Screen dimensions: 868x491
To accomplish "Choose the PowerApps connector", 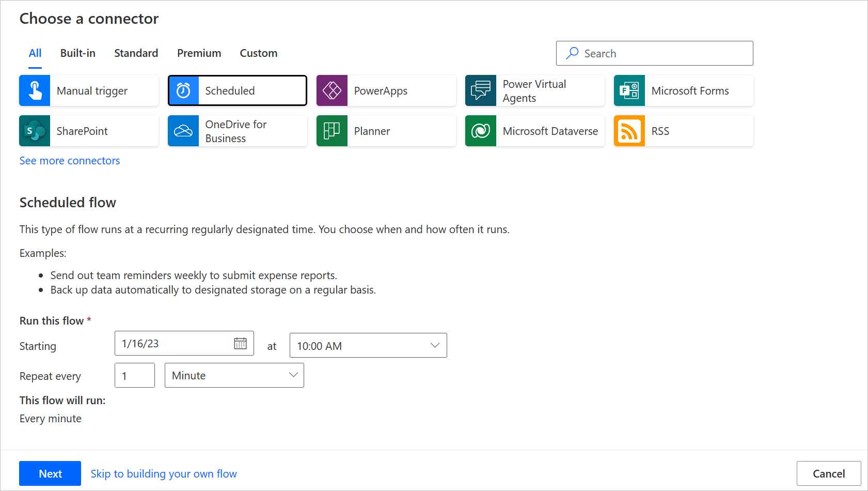I will [x=386, y=90].
